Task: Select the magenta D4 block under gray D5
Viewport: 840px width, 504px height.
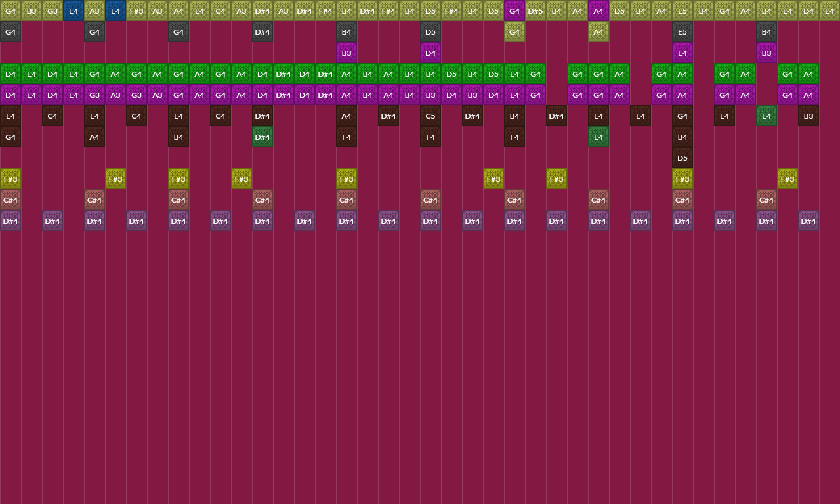Action: 430,53
